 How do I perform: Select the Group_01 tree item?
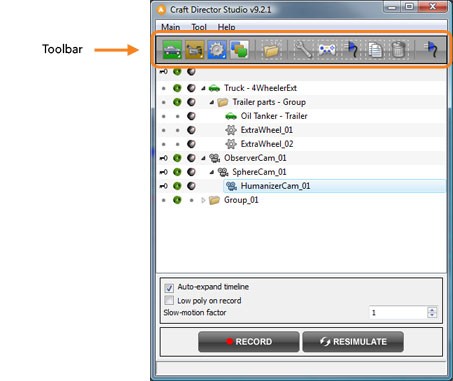click(241, 200)
